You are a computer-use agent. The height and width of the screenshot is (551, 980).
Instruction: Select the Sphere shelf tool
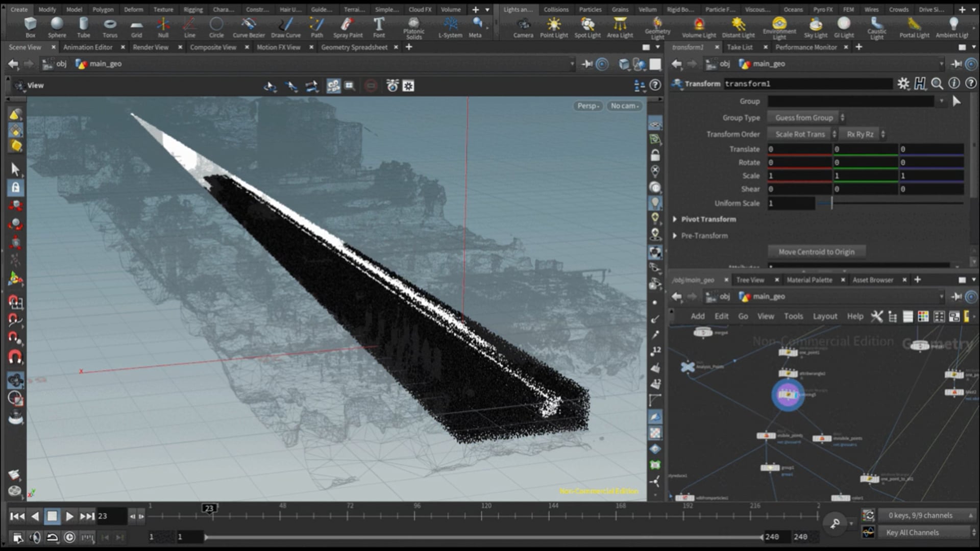(57, 27)
